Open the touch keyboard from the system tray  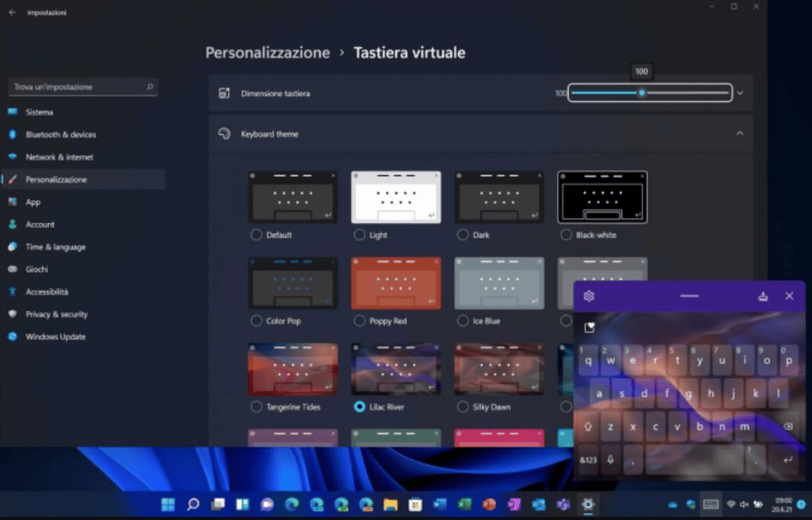click(710, 504)
